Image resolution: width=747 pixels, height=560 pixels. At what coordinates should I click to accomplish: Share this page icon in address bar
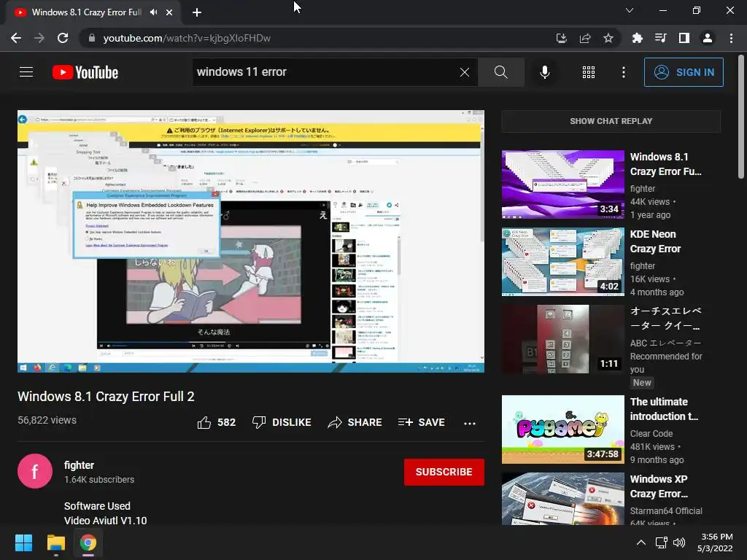pyautogui.click(x=585, y=38)
